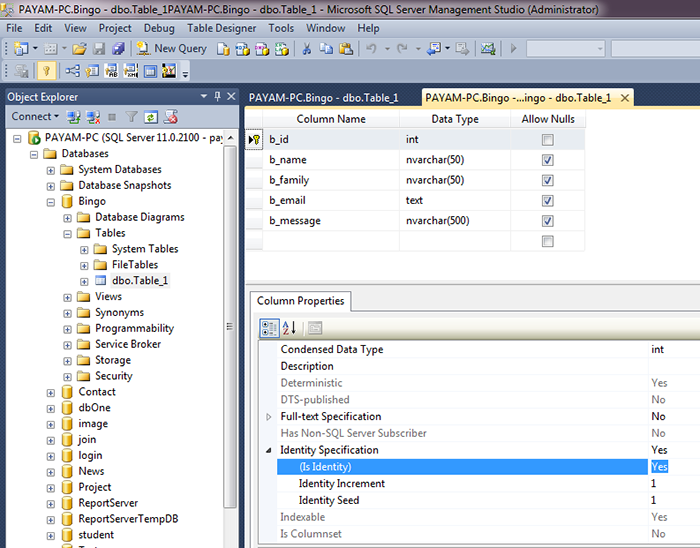Click Disconnect server icon in Object Explorer

pos(93,117)
